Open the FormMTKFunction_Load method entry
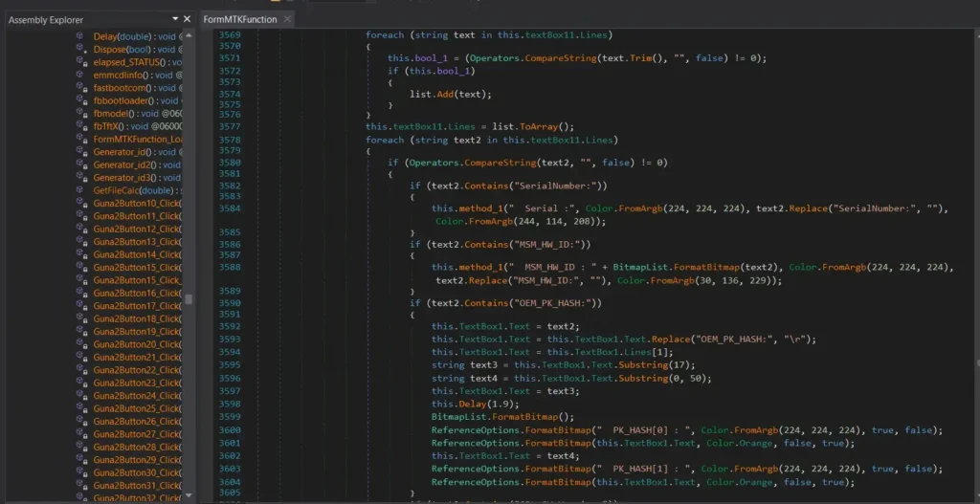980x504 pixels. [x=137, y=140]
